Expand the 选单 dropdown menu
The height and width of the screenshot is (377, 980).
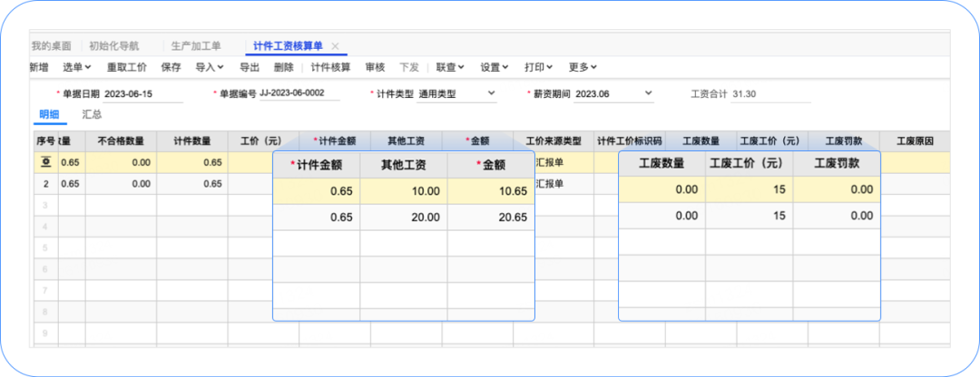77,67
